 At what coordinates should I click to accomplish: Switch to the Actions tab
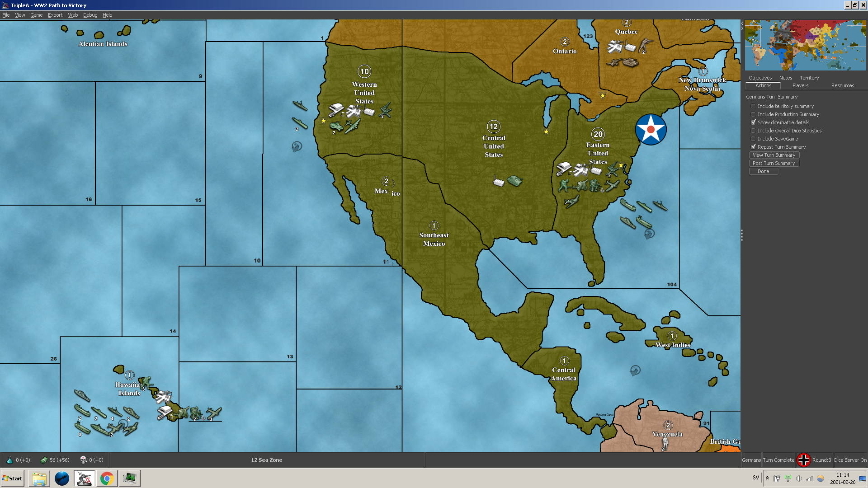763,85
